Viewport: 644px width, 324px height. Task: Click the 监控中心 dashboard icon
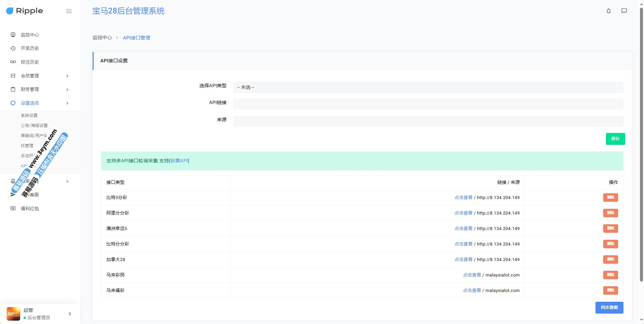coord(13,35)
